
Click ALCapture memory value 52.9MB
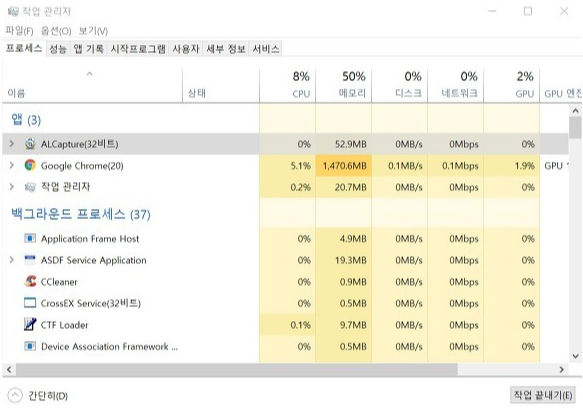tap(351, 144)
